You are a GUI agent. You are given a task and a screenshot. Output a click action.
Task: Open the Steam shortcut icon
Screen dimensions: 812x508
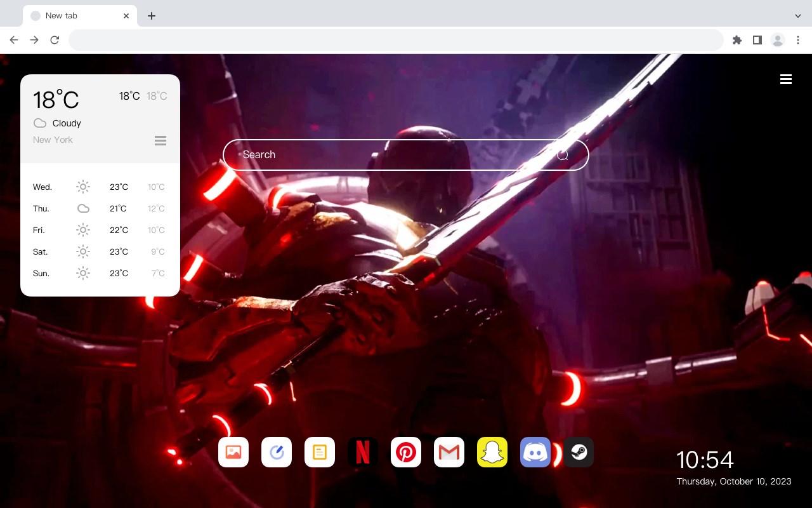click(x=579, y=452)
